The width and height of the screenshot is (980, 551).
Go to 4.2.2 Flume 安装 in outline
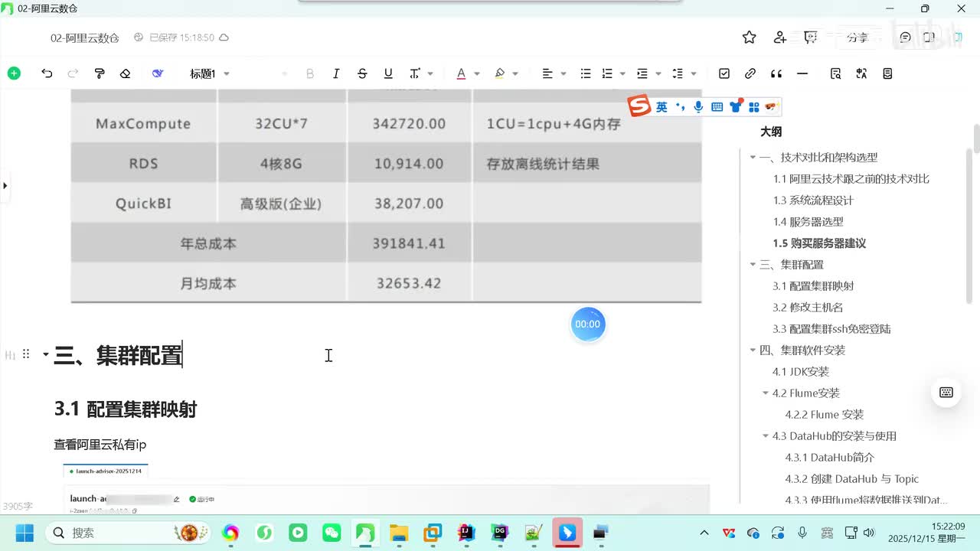click(825, 415)
